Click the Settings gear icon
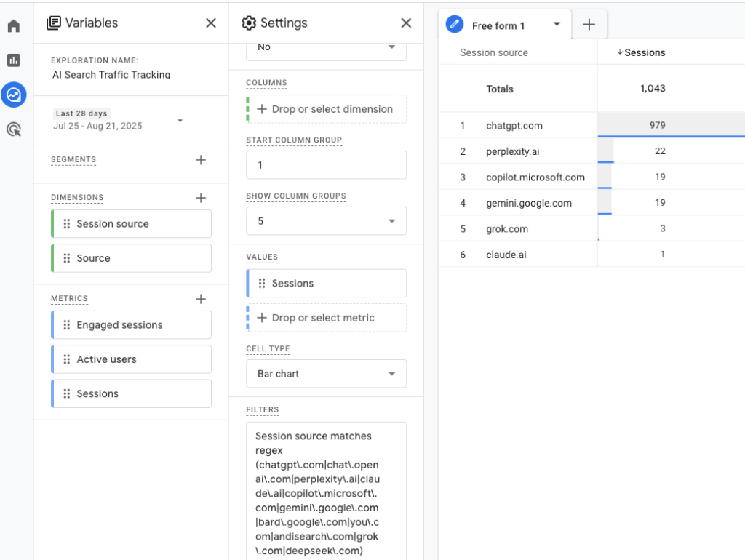Viewport: 745px width, 560px height. [x=249, y=23]
